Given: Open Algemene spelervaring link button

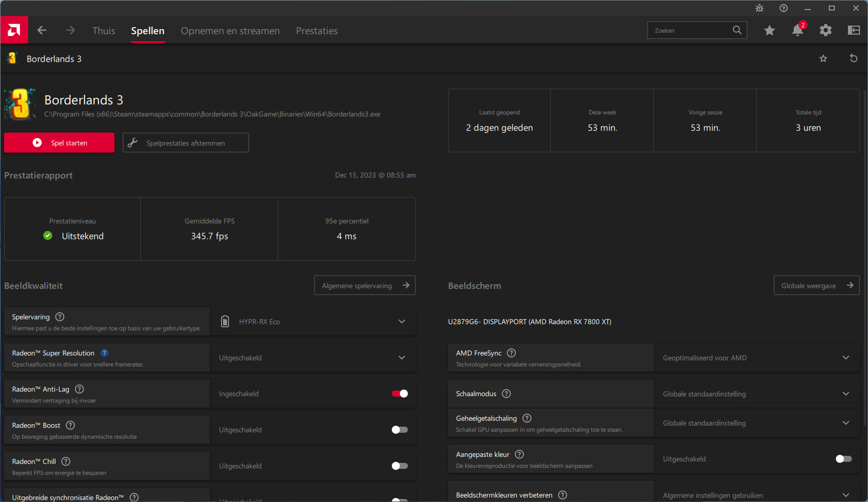Looking at the screenshot, I should tap(365, 285).
